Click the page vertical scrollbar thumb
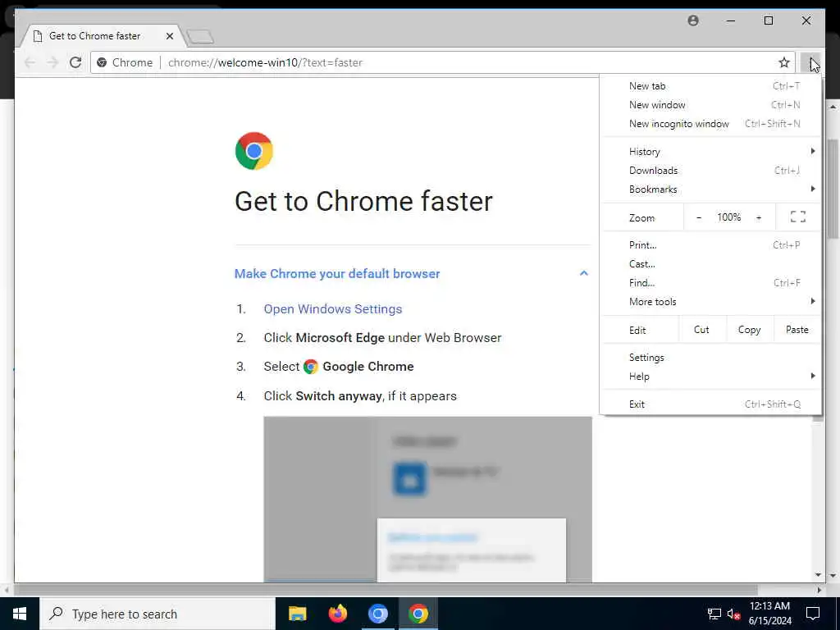Screen dimensions: 840x630 coord(833,189)
